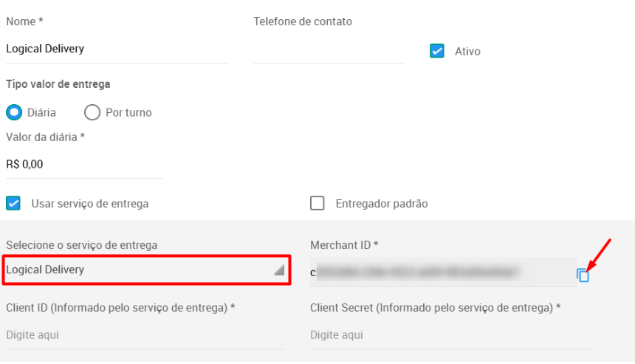Click the Valor da diária field showing R$ 0,00
The width and height of the screenshot is (635, 364).
84,165
